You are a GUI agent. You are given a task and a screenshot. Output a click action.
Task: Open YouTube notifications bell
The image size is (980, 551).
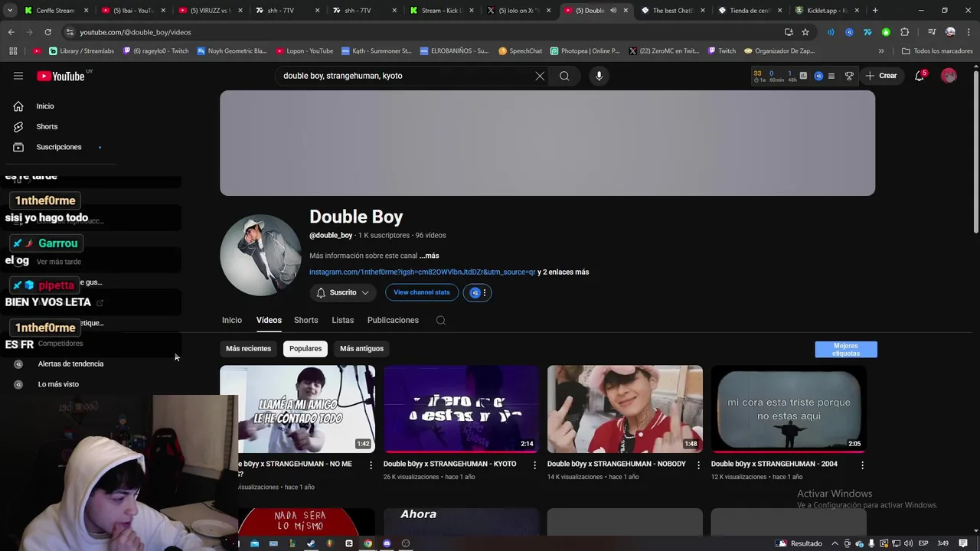(x=920, y=76)
